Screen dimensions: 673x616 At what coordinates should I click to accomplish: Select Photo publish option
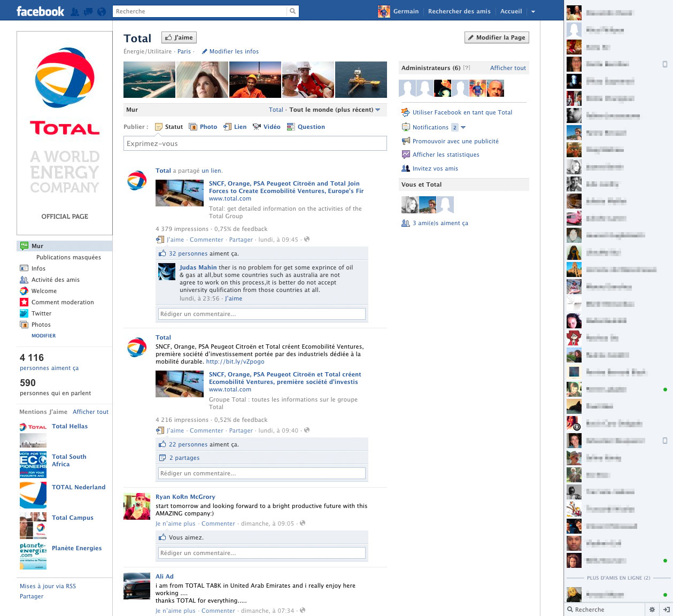(203, 127)
